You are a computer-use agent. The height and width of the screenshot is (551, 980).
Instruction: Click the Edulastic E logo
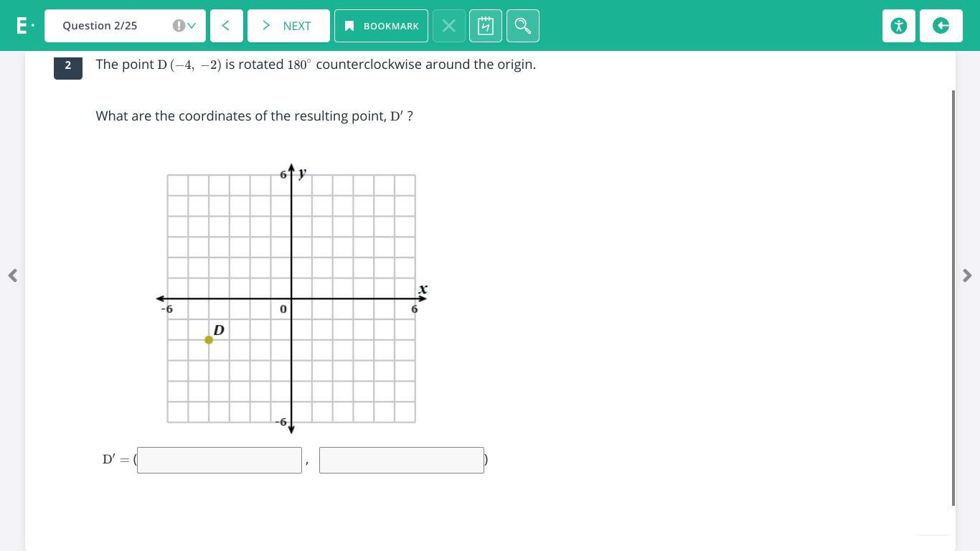coord(22,26)
